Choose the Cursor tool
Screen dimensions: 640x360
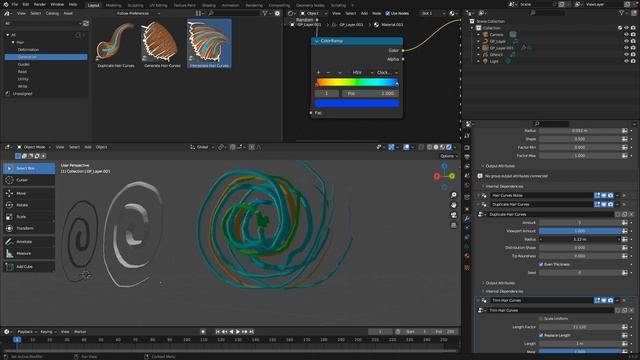29,180
